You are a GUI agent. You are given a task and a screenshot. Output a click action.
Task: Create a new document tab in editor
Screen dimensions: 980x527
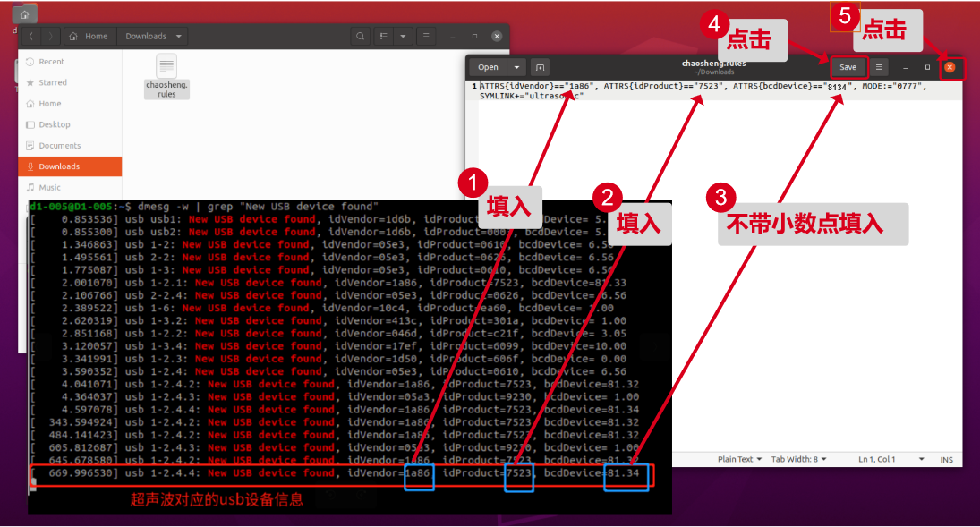540,67
